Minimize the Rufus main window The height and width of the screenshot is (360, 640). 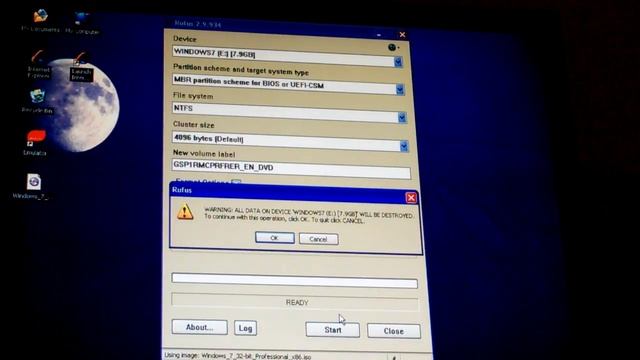[379, 35]
